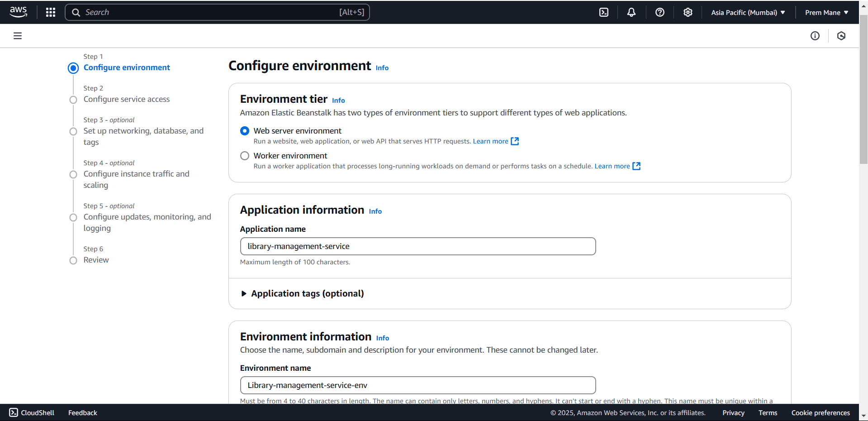The width and height of the screenshot is (868, 421).
Task: Open the notifications bell
Action: (x=631, y=12)
